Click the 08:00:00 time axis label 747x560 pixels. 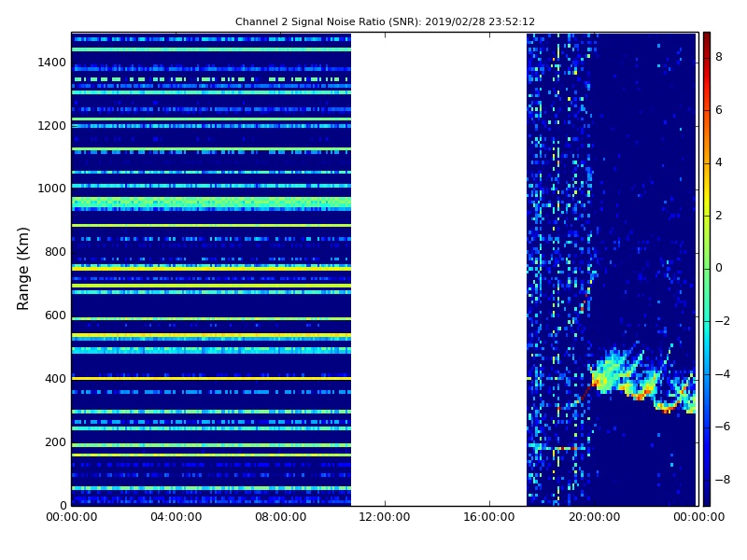tap(281, 517)
